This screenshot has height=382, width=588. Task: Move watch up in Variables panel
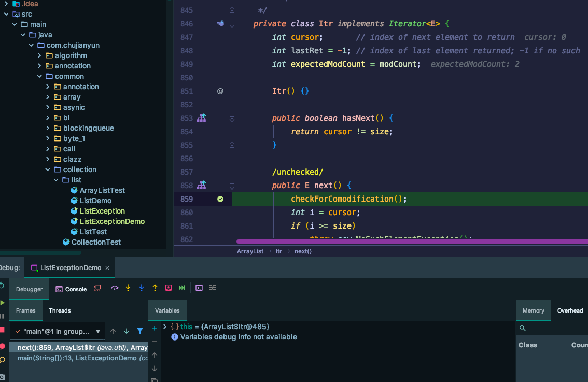[155, 355]
